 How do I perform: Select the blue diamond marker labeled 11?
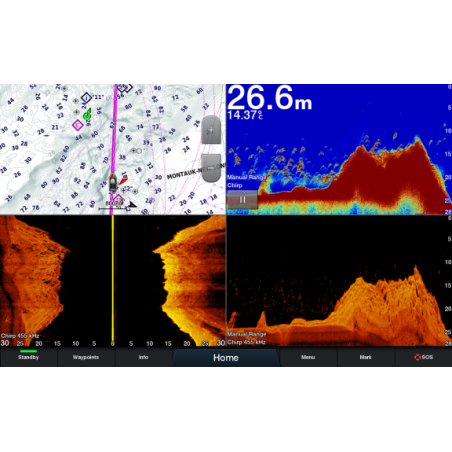pos(86,98)
